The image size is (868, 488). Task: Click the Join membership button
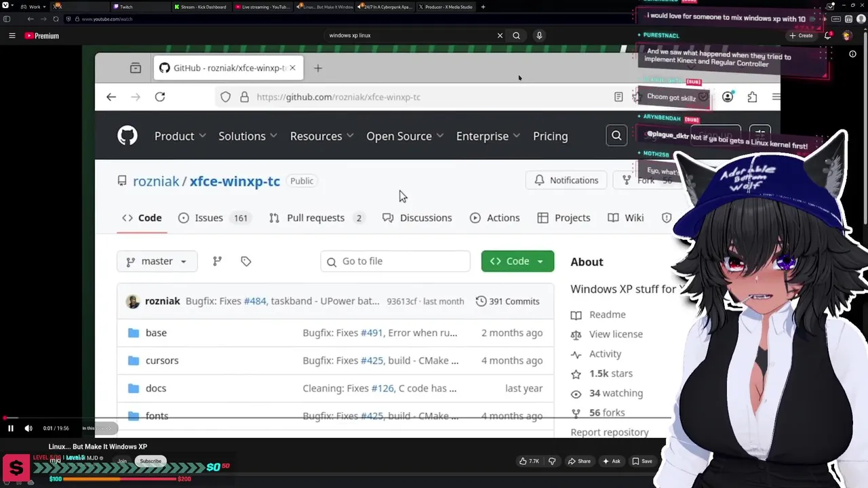pyautogui.click(x=122, y=462)
